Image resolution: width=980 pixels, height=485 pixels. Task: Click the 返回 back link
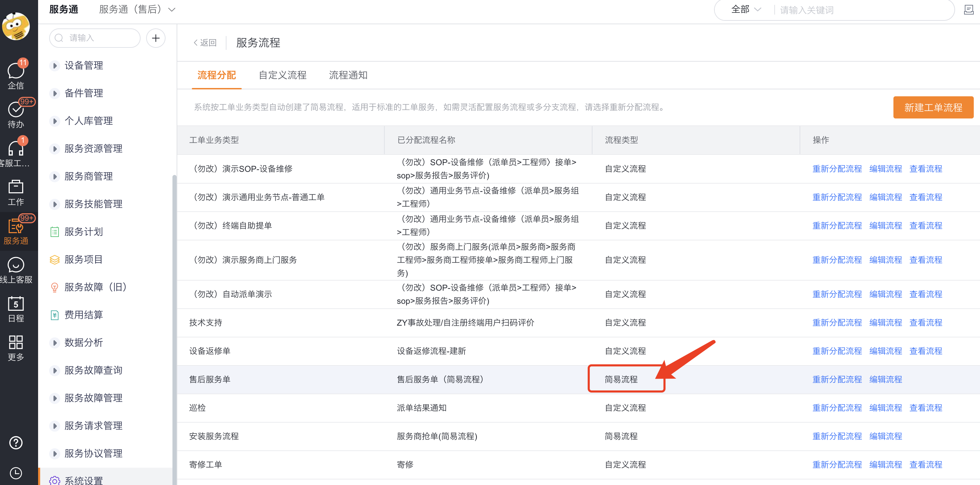(205, 43)
